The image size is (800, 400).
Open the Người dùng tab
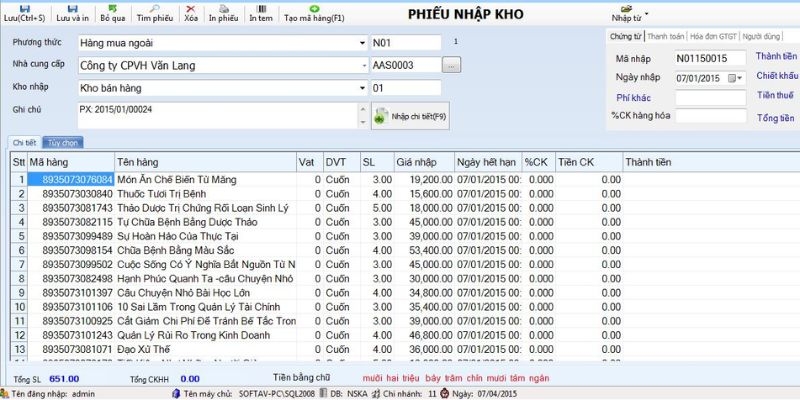click(761, 36)
